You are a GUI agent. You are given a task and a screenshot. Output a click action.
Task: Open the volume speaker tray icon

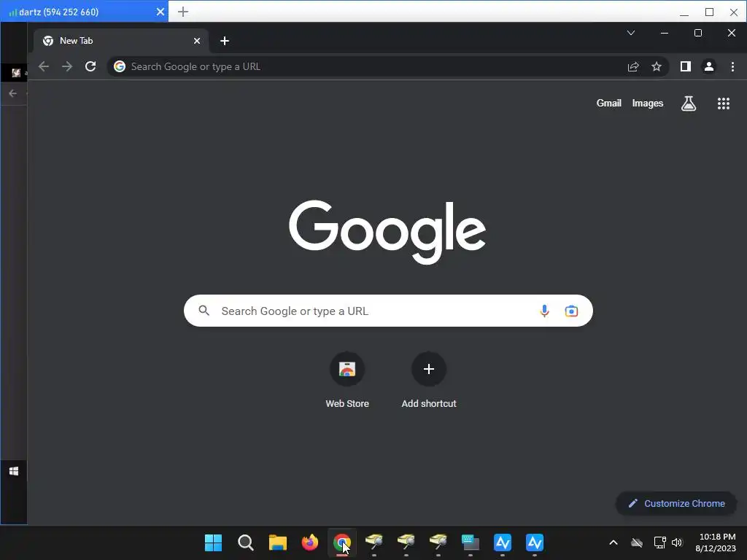pos(677,542)
